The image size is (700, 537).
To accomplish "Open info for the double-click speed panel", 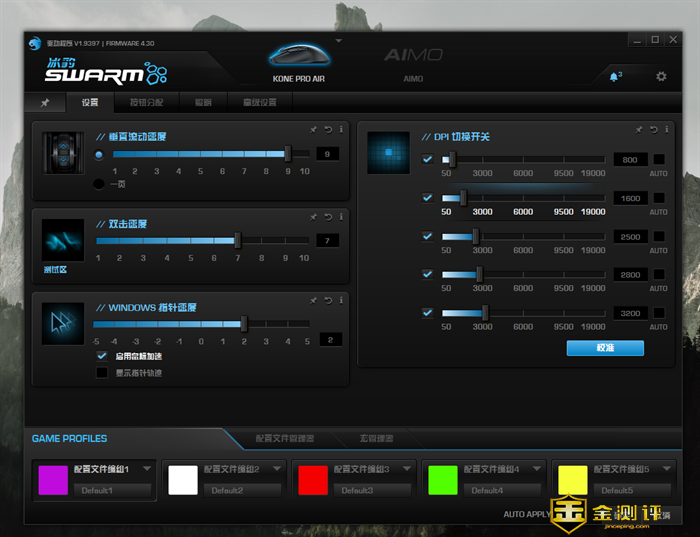I will (340, 216).
